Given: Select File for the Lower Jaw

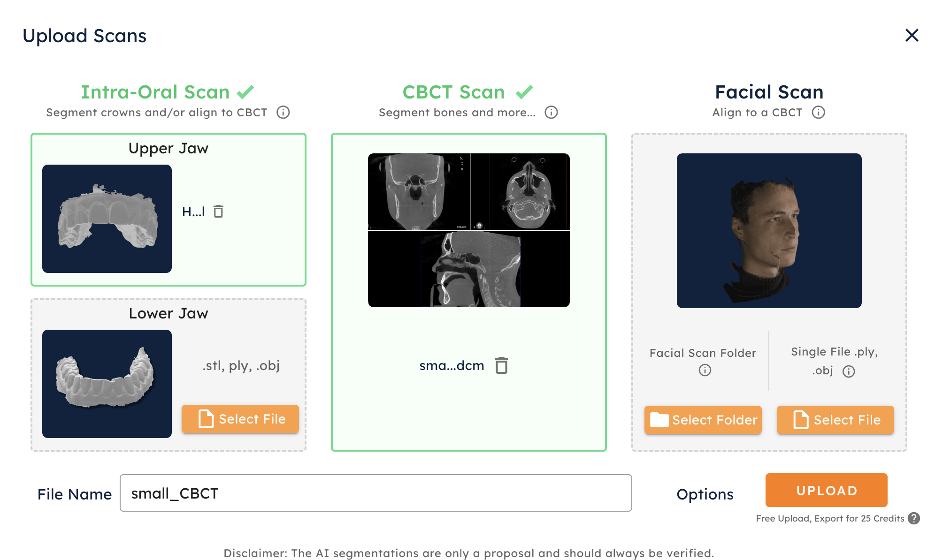Looking at the screenshot, I should point(240,419).
